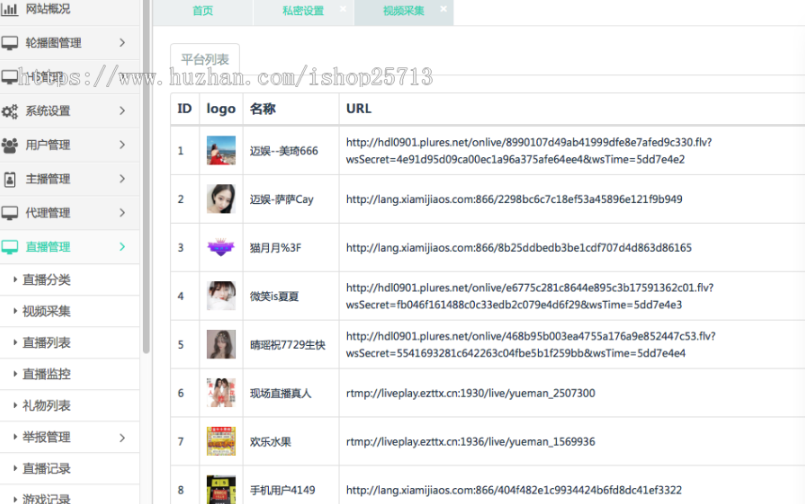Switch to the 首页 tab

click(203, 11)
